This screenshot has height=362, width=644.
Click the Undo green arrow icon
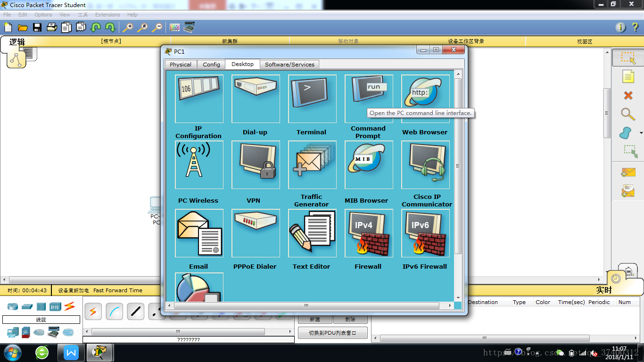click(x=96, y=27)
